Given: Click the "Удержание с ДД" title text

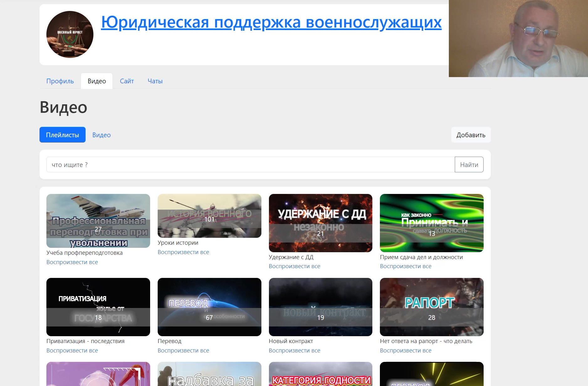Looking at the screenshot, I should coord(291,257).
